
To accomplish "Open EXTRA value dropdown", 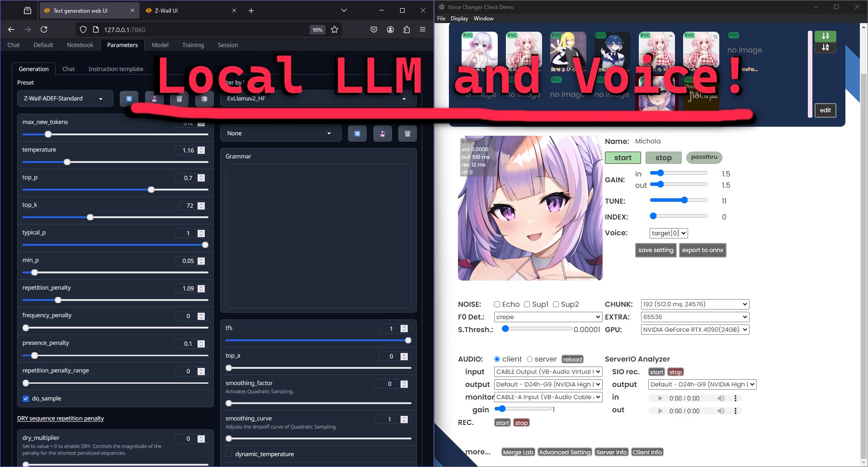I will [x=695, y=317].
